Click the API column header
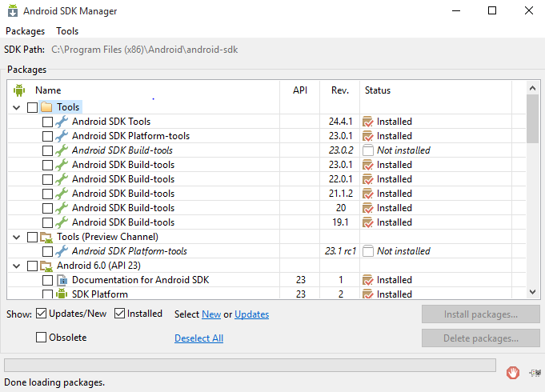 [x=299, y=90]
